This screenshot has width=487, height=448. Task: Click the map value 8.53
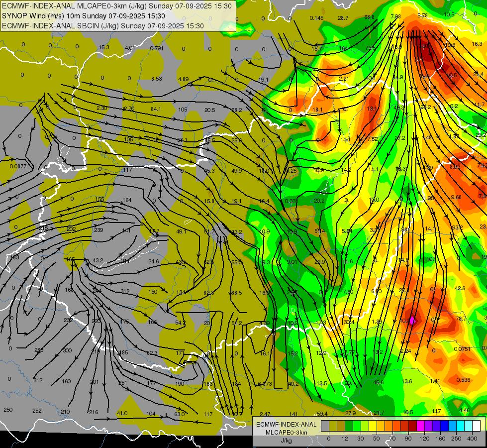tap(157, 79)
